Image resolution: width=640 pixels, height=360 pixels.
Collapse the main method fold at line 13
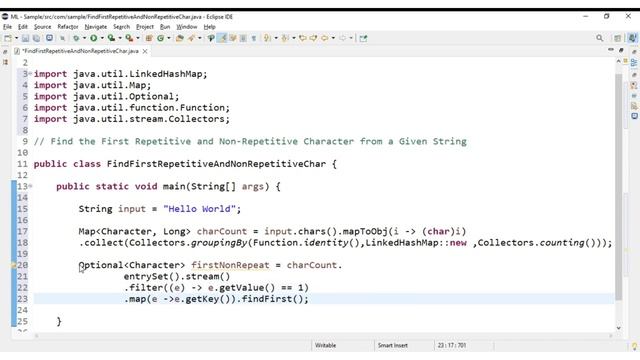click(30, 186)
